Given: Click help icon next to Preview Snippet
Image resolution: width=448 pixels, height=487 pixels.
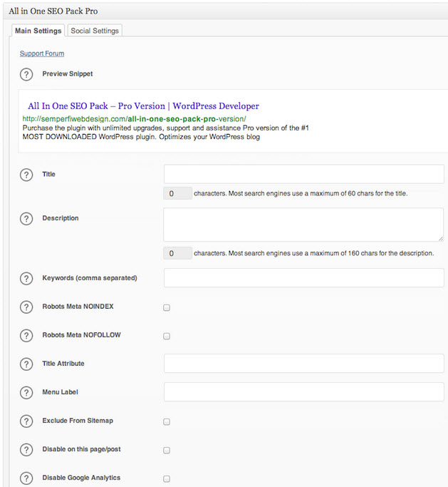Looking at the screenshot, I should (26, 74).
